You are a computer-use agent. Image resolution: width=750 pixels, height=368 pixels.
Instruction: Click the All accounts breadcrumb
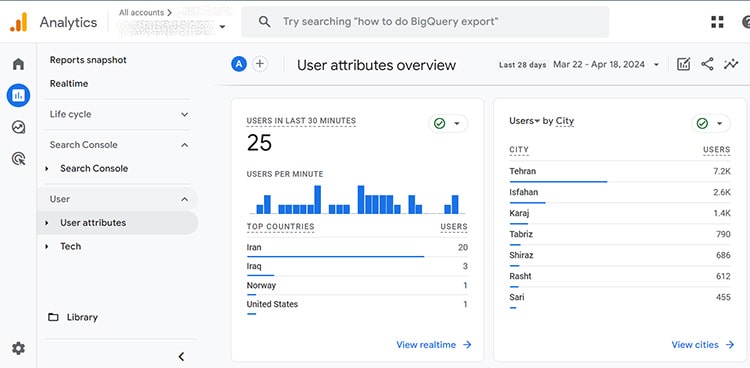click(x=145, y=12)
